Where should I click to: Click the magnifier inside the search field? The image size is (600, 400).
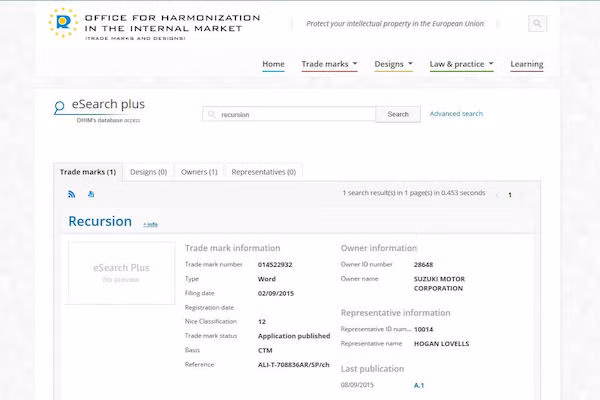tap(212, 115)
